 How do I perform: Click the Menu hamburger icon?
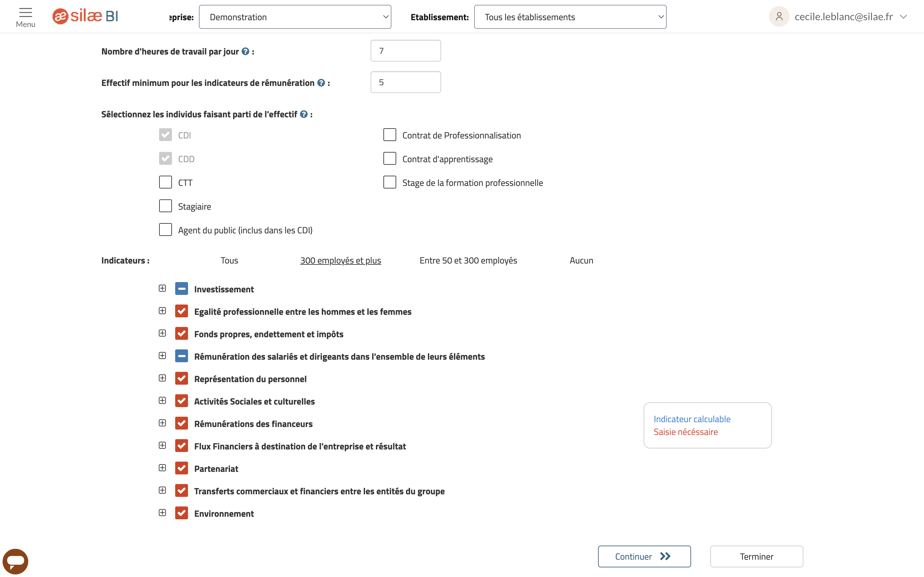coord(26,12)
